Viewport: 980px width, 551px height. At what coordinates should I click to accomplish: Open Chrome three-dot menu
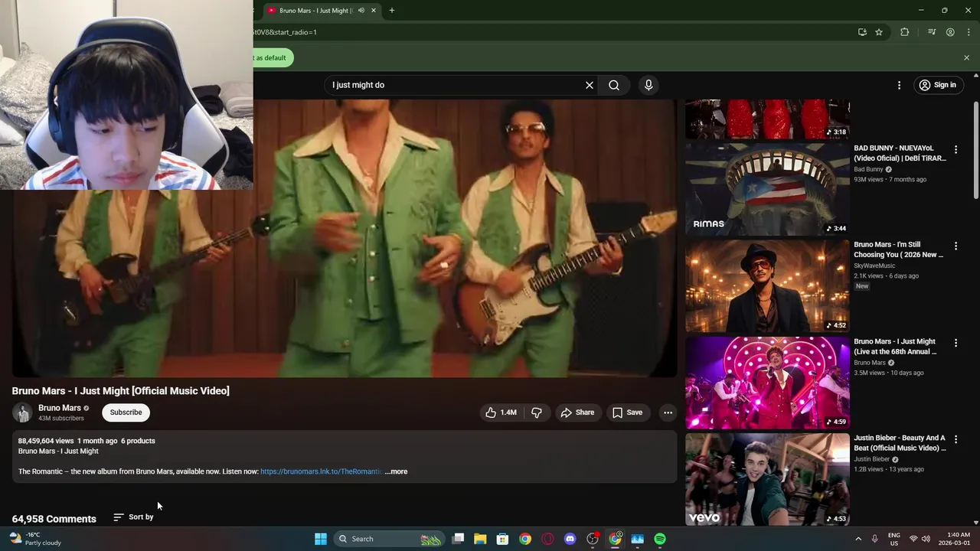click(x=969, y=32)
